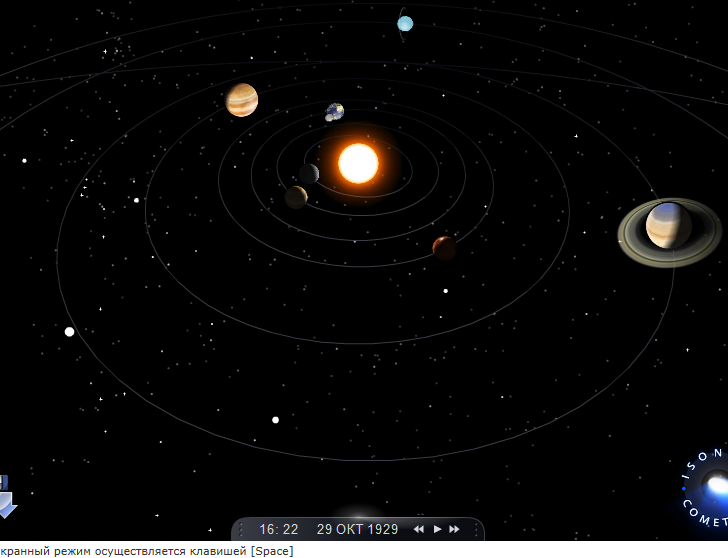
Task: Click the glowing marker atop the time bar
Action: point(358,514)
